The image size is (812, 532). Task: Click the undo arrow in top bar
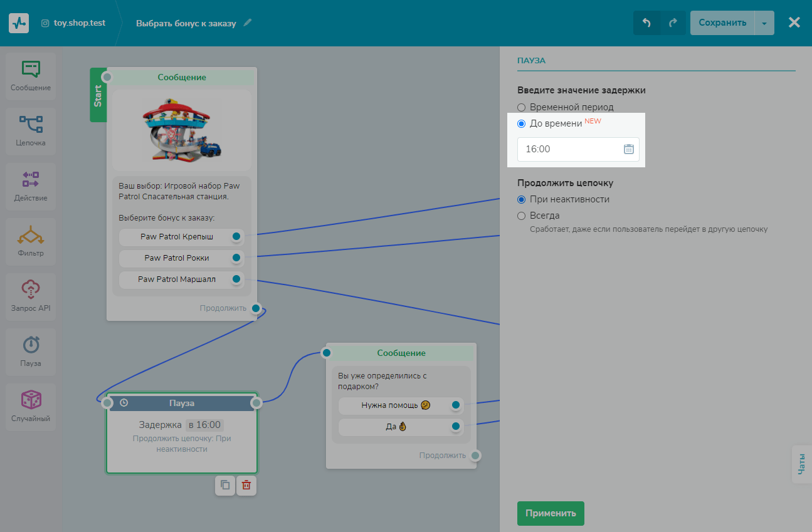(x=646, y=23)
